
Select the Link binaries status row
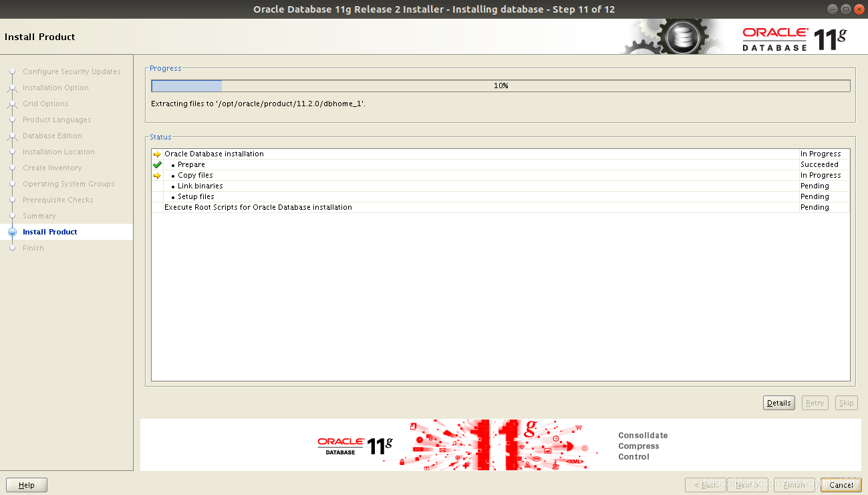click(500, 186)
